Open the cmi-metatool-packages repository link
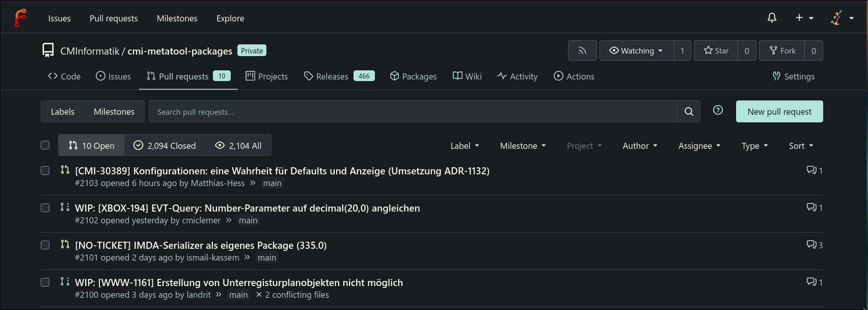Image resolution: width=868 pixels, height=310 pixels. [x=180, y=51]
